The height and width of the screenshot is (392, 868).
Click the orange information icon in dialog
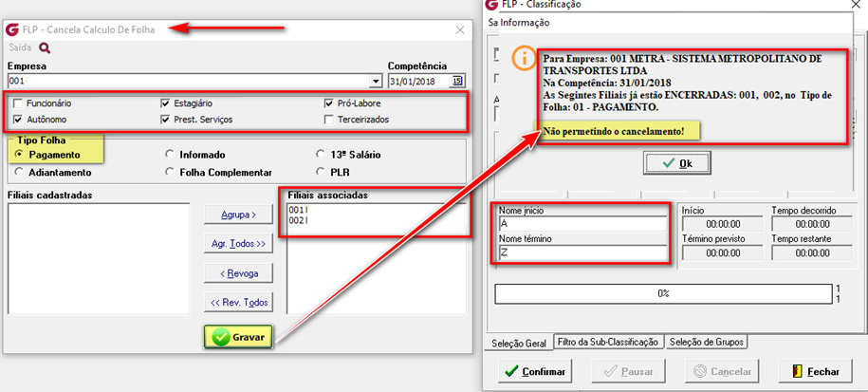[x=523, y=59]
